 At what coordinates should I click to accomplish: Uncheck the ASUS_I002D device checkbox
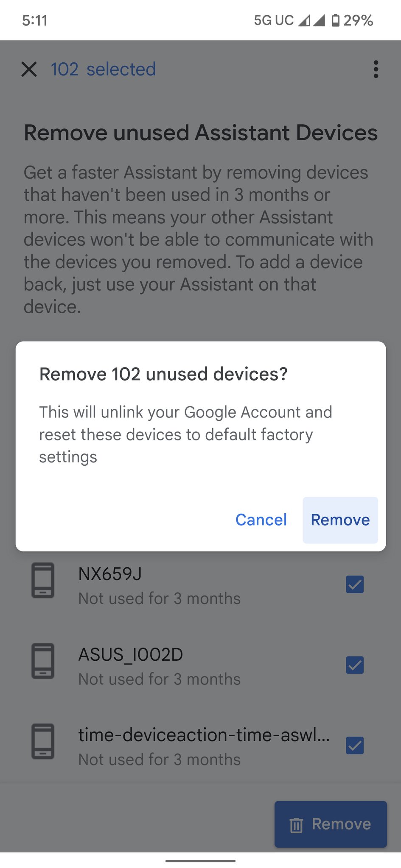pos(355,665)
